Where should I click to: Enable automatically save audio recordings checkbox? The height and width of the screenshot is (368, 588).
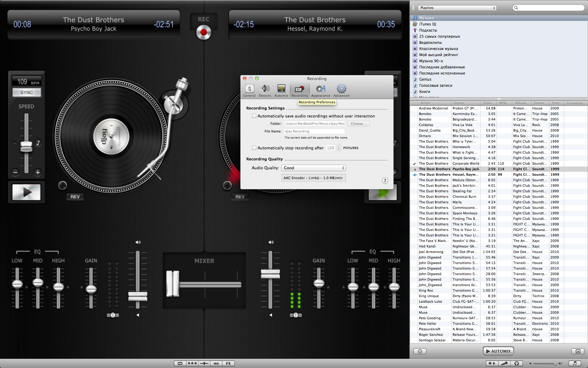[x=254, y=116]
